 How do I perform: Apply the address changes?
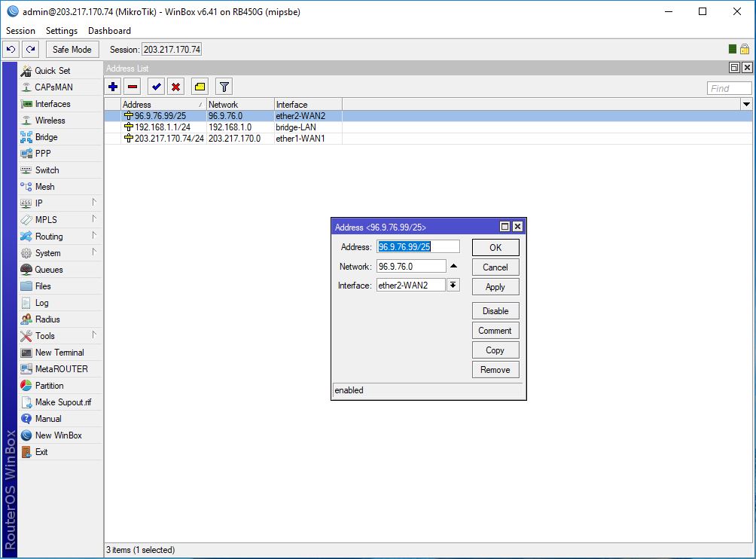coord(495,286)
